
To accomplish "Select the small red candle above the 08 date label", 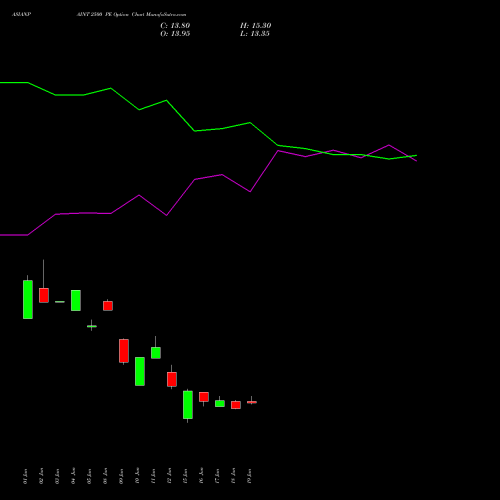I will (x=108, y=306).
